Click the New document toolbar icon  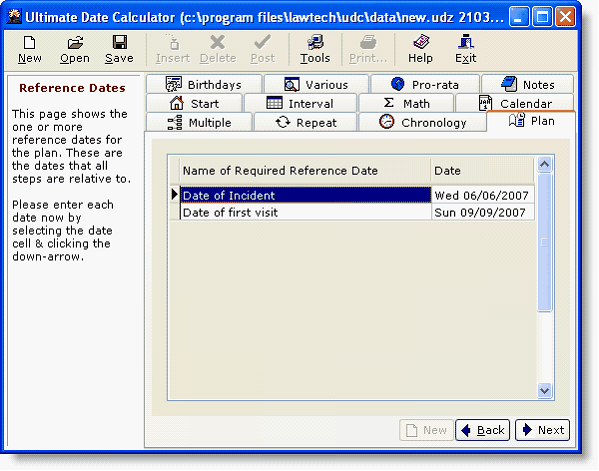coord(29,49)
